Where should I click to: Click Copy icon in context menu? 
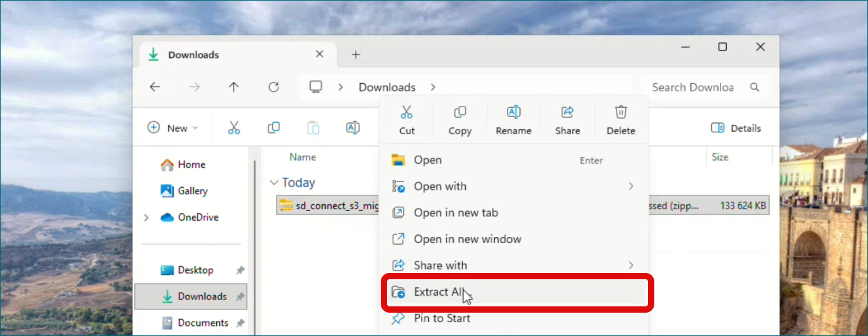coord(460,113)
